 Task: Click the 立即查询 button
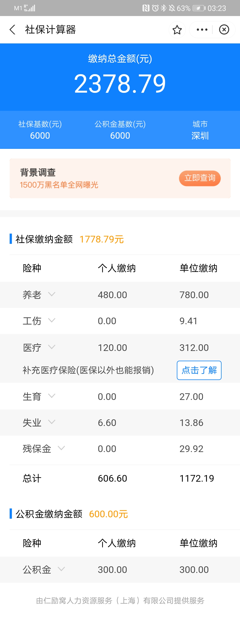coord(200,178)
